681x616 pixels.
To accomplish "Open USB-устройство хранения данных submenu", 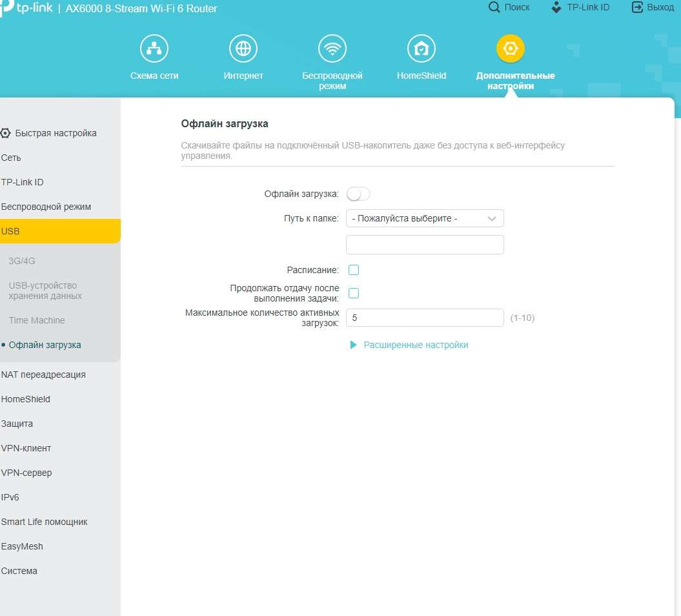I will pyautogui.click(x=45, y=291).
